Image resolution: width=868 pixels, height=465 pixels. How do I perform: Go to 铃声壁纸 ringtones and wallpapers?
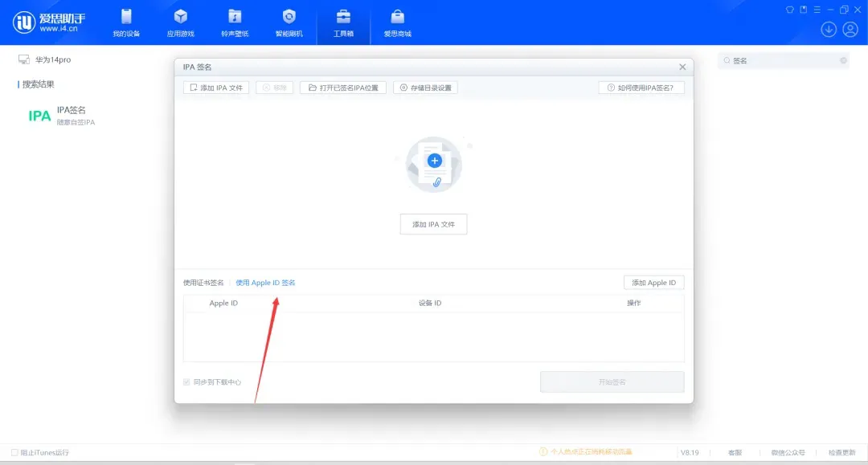[x=235, y=22]
